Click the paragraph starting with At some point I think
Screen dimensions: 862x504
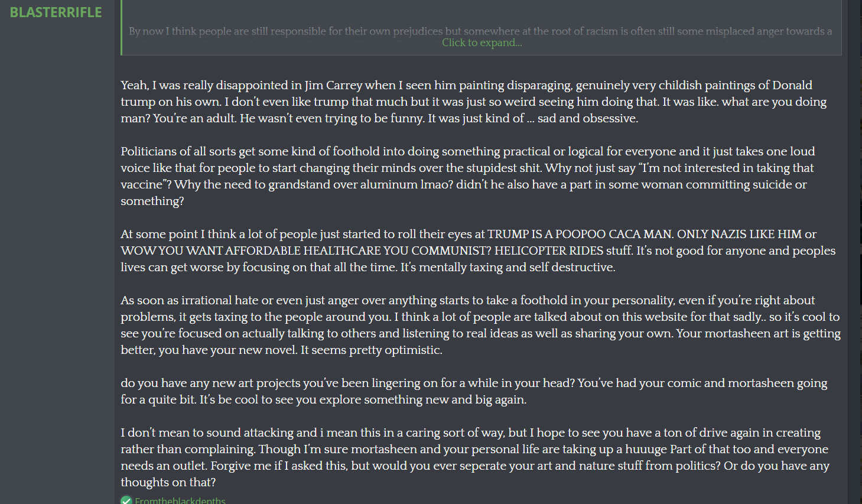[478, 251]
